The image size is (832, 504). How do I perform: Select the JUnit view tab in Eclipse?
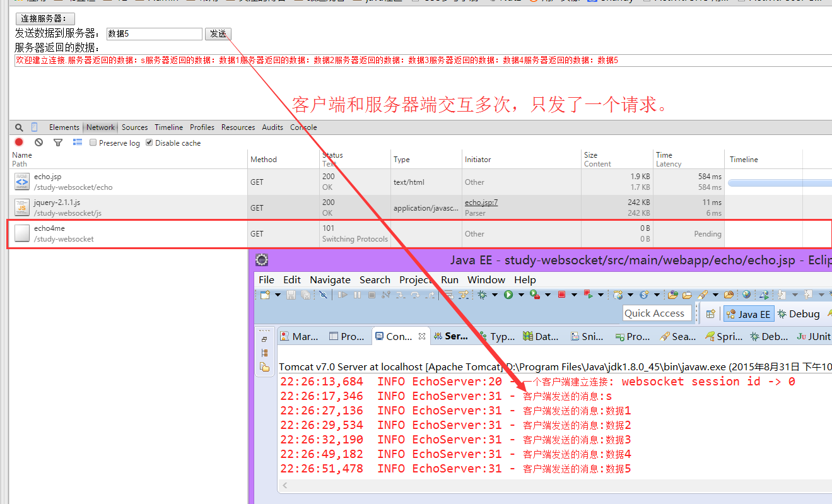814,336
